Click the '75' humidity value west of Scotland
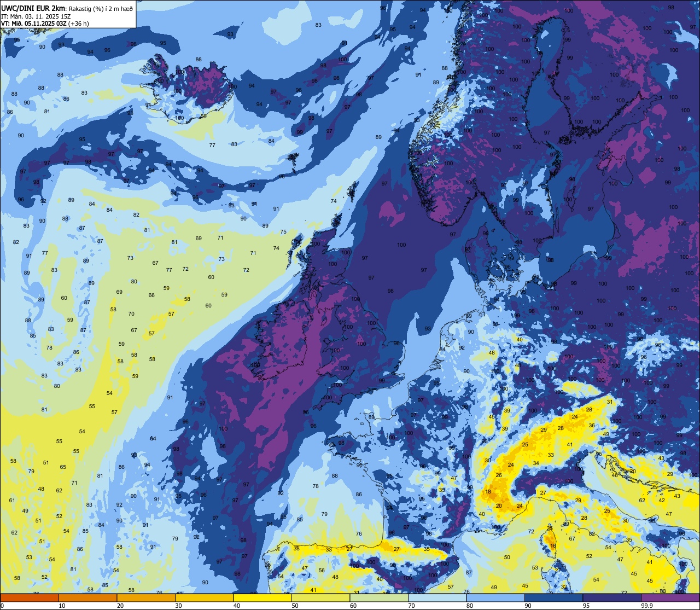The height and width of the screenshot is (610, 700). [283, 232]
